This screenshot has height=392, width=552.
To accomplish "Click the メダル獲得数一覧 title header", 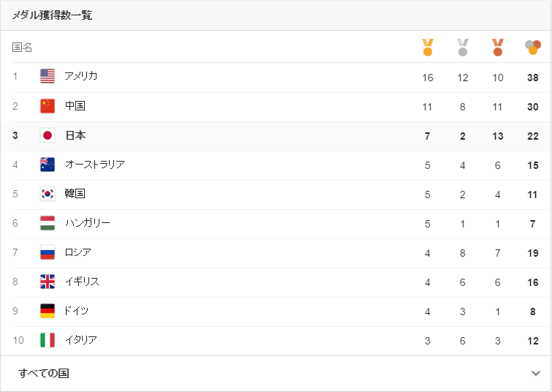I will pyautogui.click(x=52, y=15).
